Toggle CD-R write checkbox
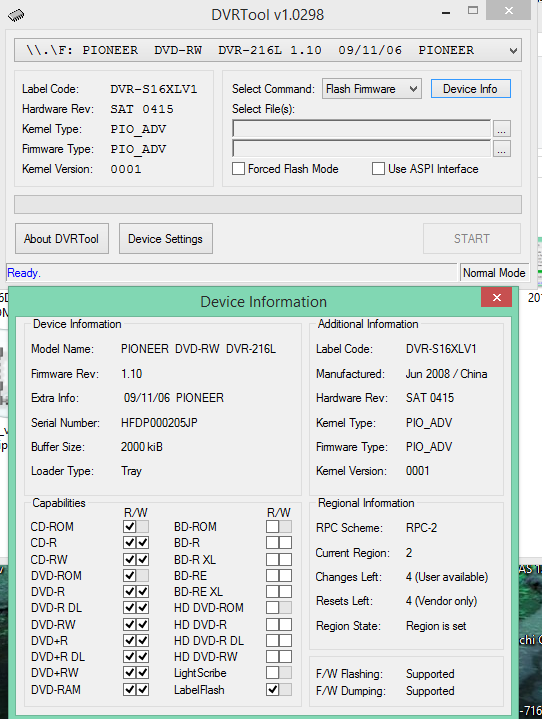 click(x=143, y=543)
